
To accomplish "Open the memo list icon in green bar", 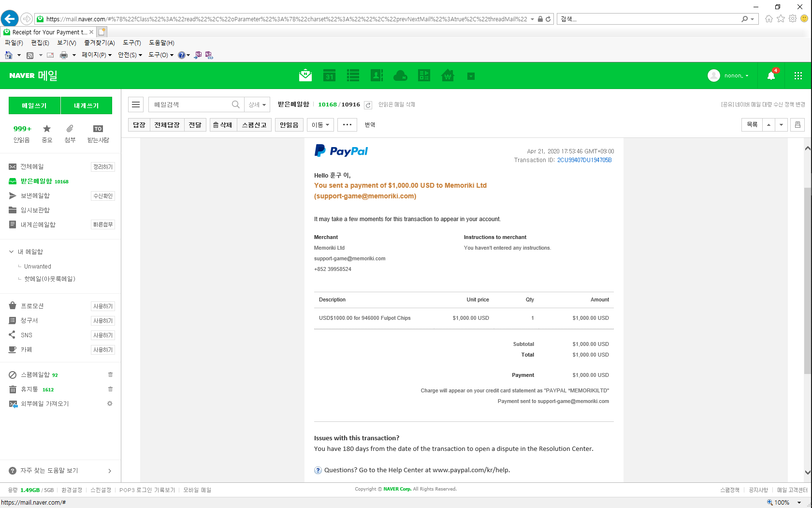I will (353, 75).
